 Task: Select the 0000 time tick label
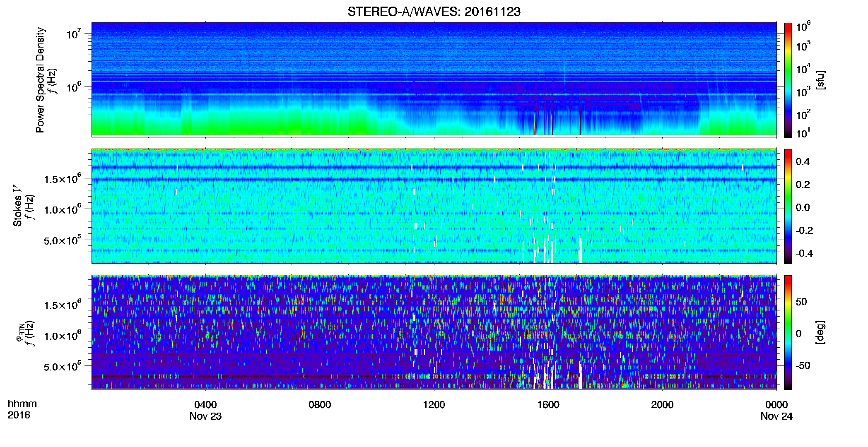[x=776, y=405]
